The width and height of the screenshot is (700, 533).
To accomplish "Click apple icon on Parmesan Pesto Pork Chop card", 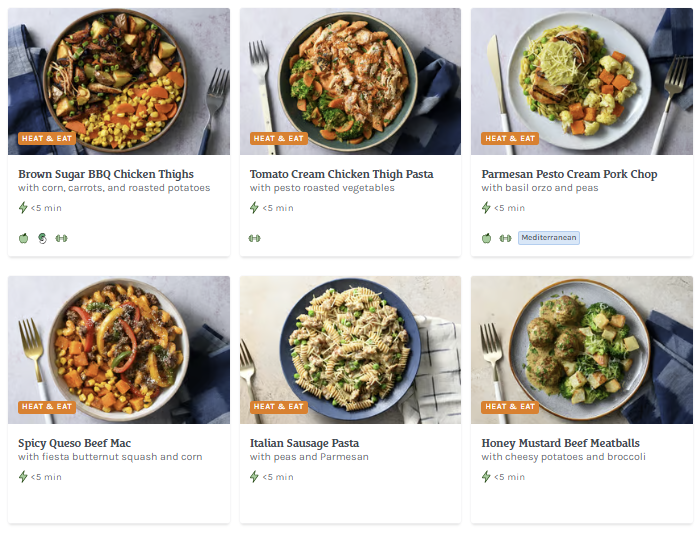I will click(487, 238).
